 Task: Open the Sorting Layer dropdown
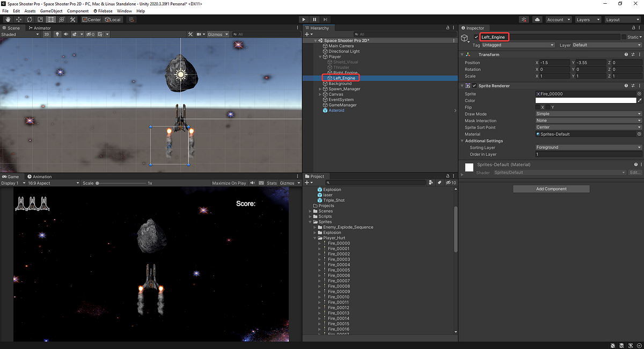pos(588,147)
